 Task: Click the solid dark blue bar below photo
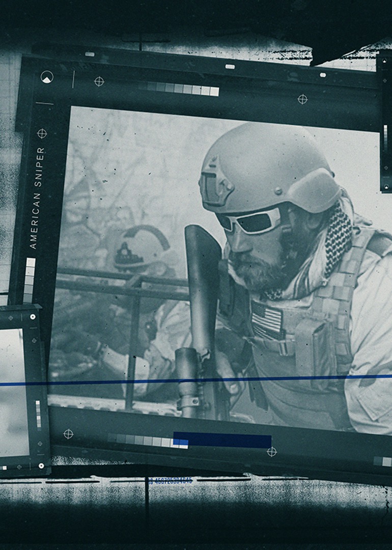point(222,439)
